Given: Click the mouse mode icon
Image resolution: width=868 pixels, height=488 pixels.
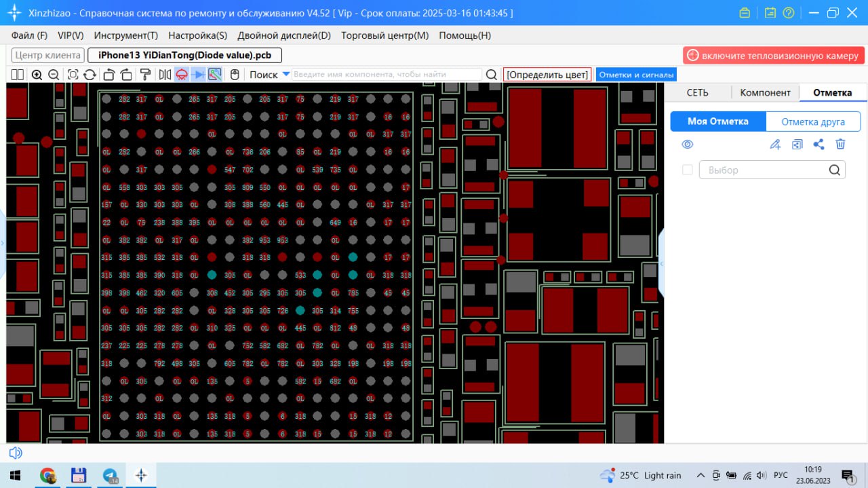Looking at the screenshot, I should pyautogui.click(x=235, y=75).
